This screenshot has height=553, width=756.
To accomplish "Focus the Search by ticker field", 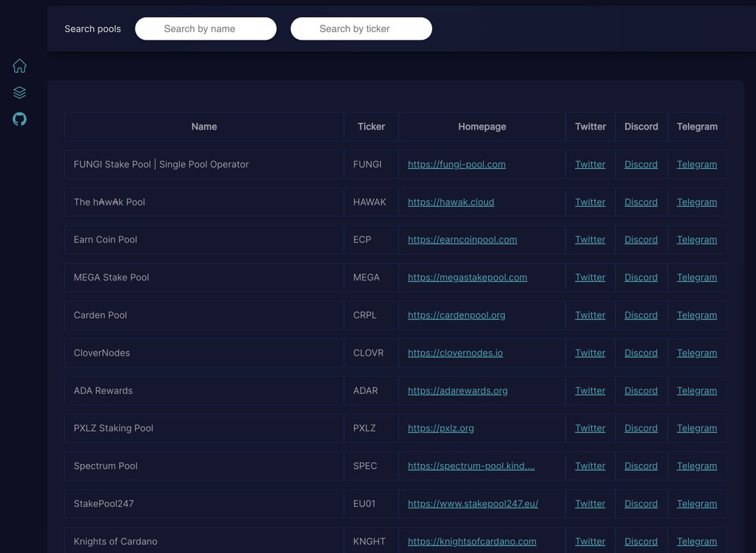I will (x=361, y=28).
